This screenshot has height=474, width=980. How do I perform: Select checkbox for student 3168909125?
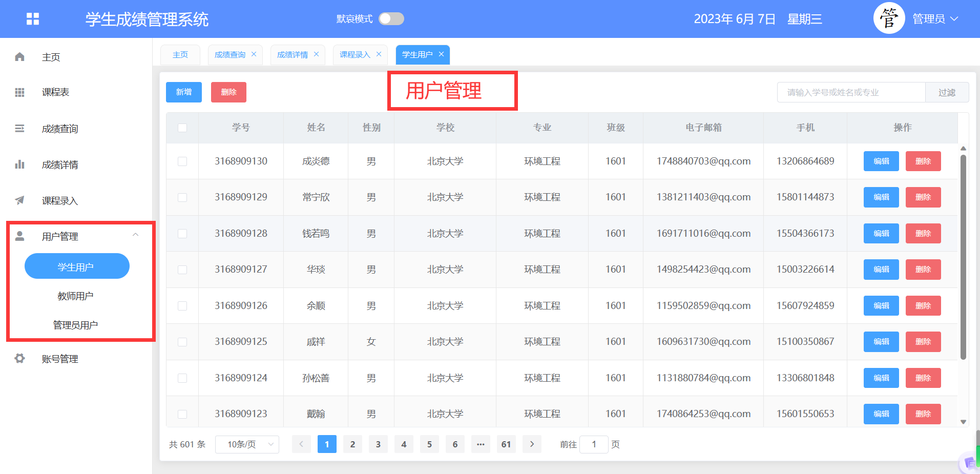pyautogui.click(x=182, y=342)
